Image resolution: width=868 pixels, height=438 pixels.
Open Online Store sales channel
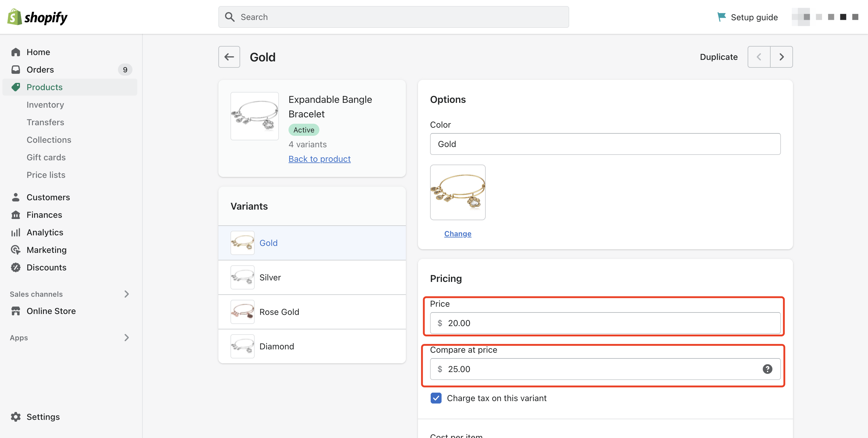[x=51, y=311]
